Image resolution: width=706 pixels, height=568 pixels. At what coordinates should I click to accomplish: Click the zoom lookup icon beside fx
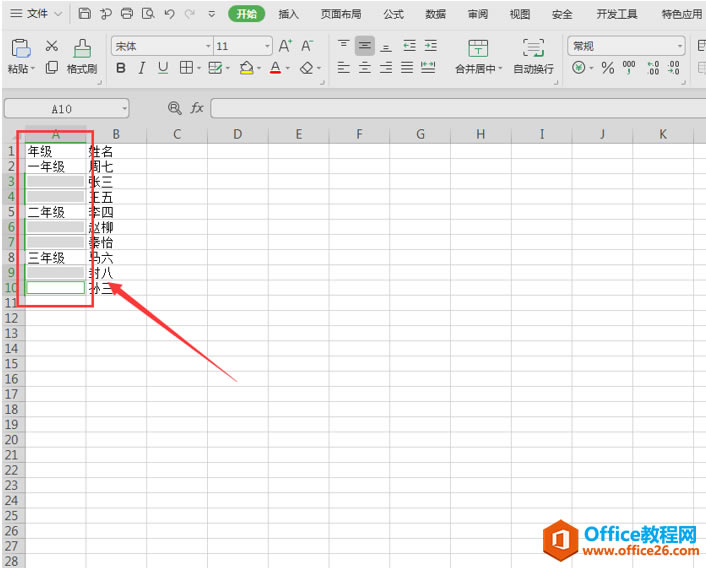click(x=175, y=108)
